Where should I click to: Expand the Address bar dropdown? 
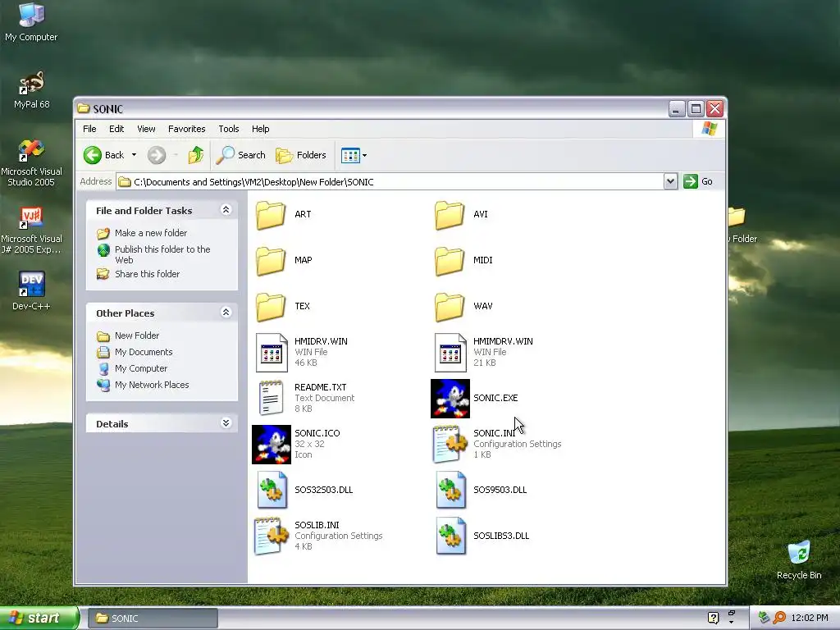(670, 182)
